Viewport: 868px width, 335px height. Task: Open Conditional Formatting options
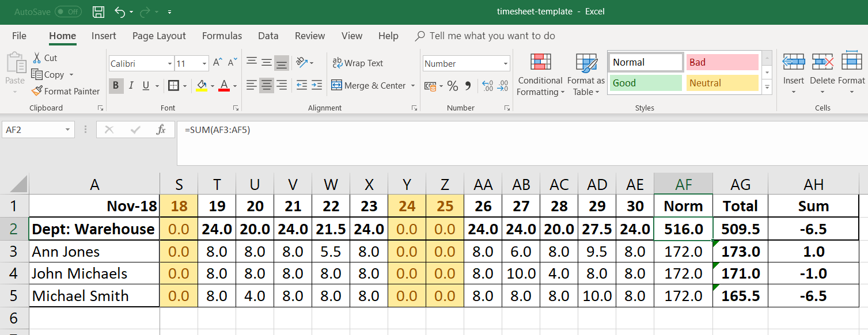coord(540,75)
